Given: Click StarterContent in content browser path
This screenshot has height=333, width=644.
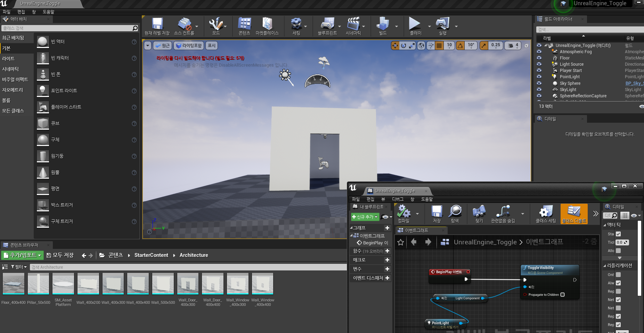Looking at the screenshot, I should pyautogui.click(x=151, y=255).
